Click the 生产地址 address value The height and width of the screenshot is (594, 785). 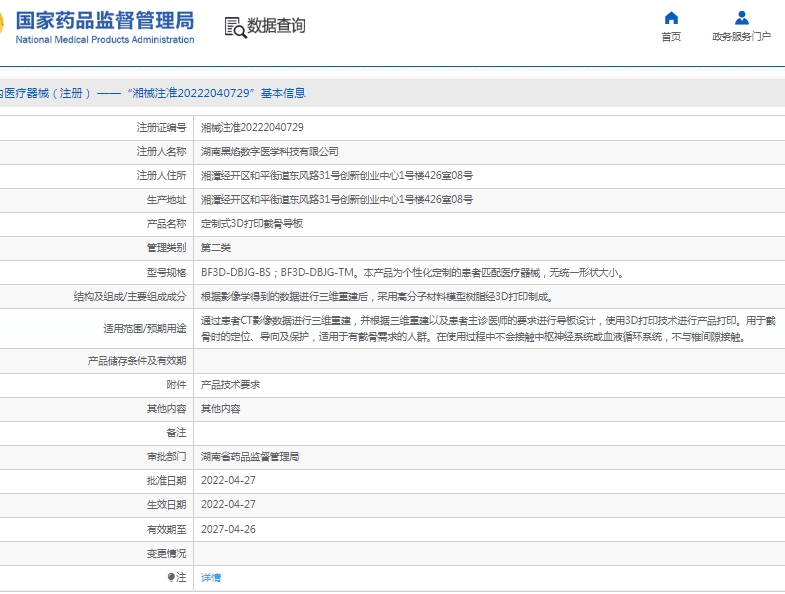[x=337, y=200]
